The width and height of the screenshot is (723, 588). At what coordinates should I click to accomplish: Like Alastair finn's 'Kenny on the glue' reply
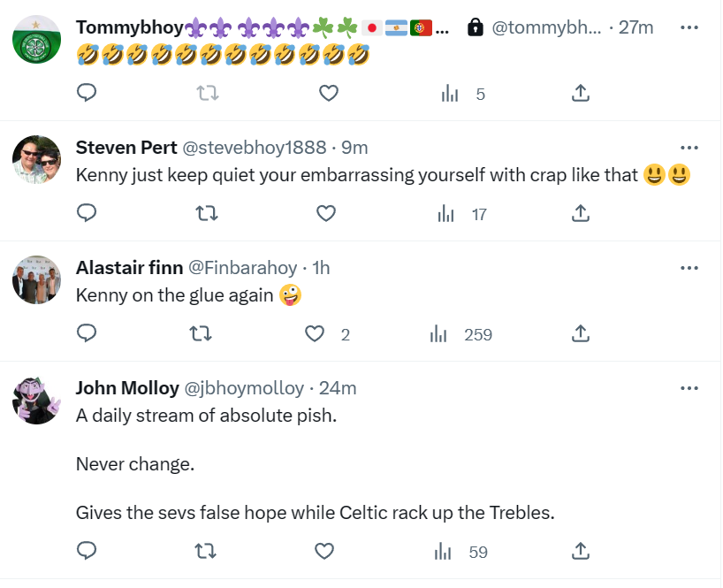(x=314, y=334)
